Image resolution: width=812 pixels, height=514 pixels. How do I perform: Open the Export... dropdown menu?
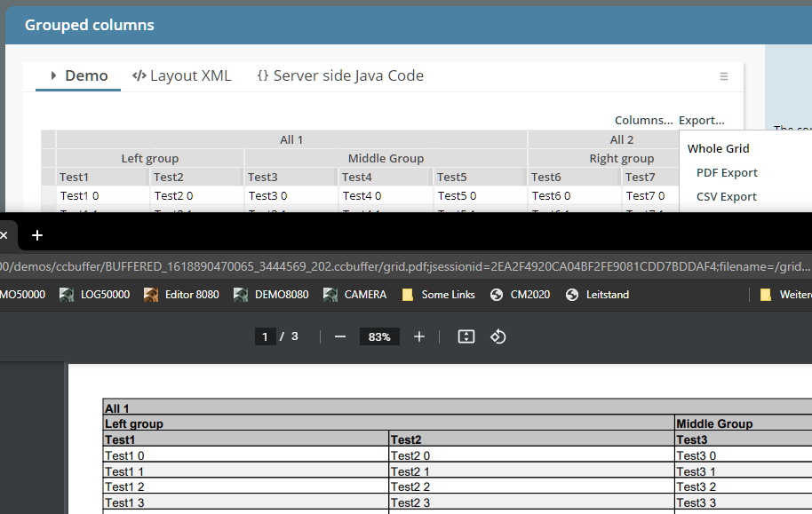click(x=701, y=120)
